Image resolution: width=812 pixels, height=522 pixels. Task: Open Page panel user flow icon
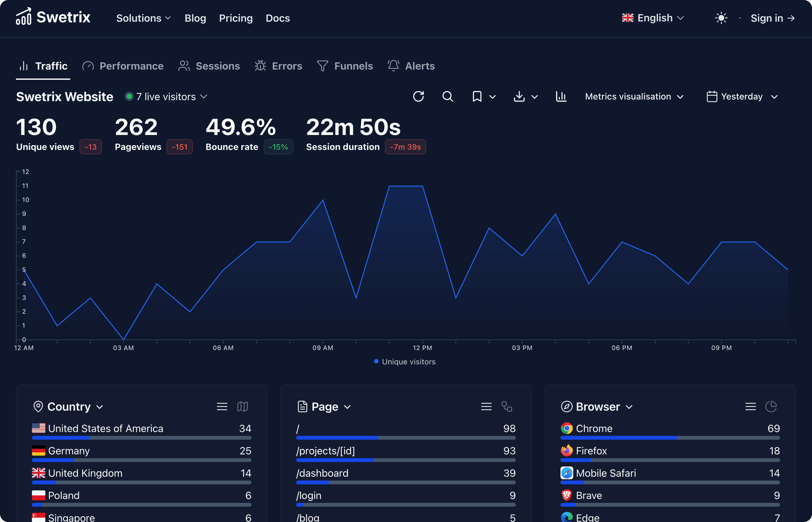click(x=507, y=406)
